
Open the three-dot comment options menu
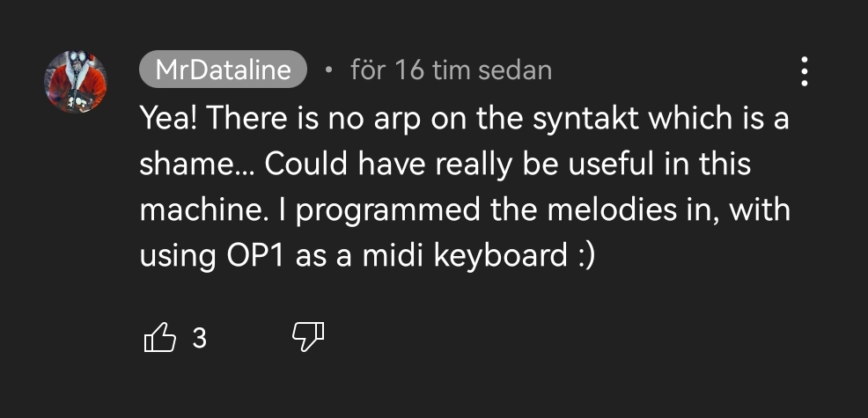804,71
